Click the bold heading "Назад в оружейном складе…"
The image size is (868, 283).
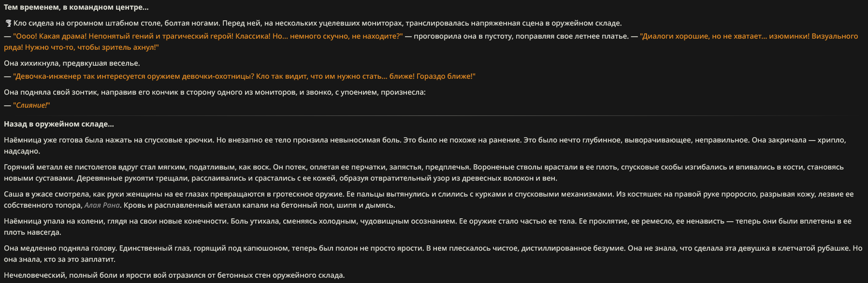pos(59,124)
